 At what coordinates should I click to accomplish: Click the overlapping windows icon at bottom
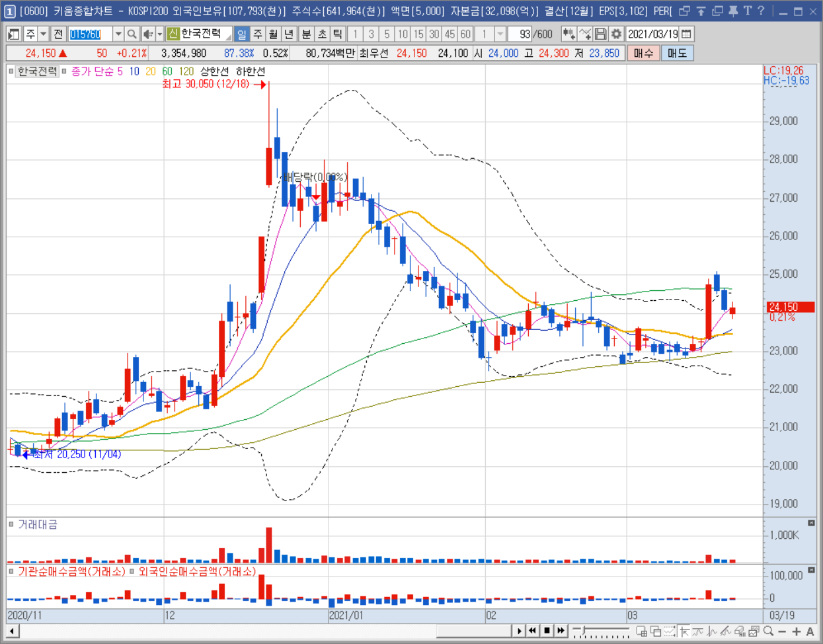[655, 631]
